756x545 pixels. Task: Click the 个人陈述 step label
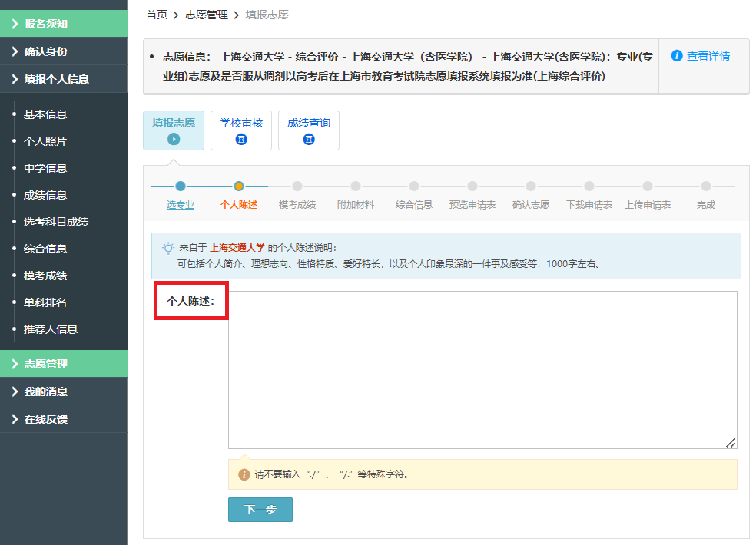tap(239, 205)
